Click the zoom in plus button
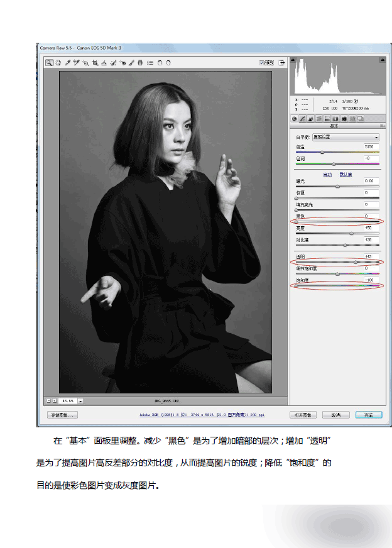 pyautogui.click(x=55, y=401)
